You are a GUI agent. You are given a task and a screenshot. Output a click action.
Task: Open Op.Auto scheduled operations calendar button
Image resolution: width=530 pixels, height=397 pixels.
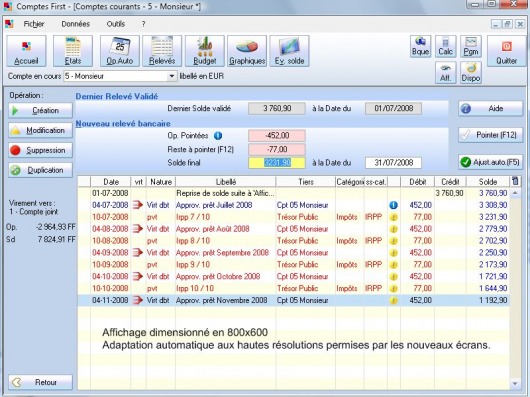click(x=120, y=51)
